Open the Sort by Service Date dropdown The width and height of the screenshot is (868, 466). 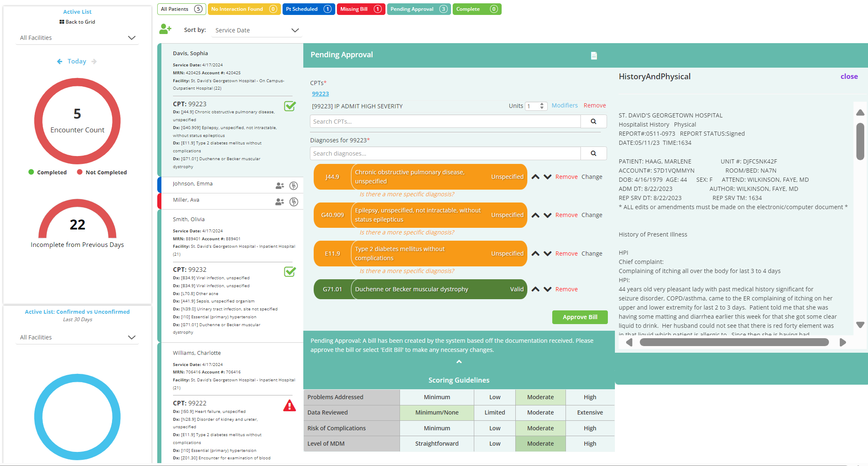click(256, 30)
